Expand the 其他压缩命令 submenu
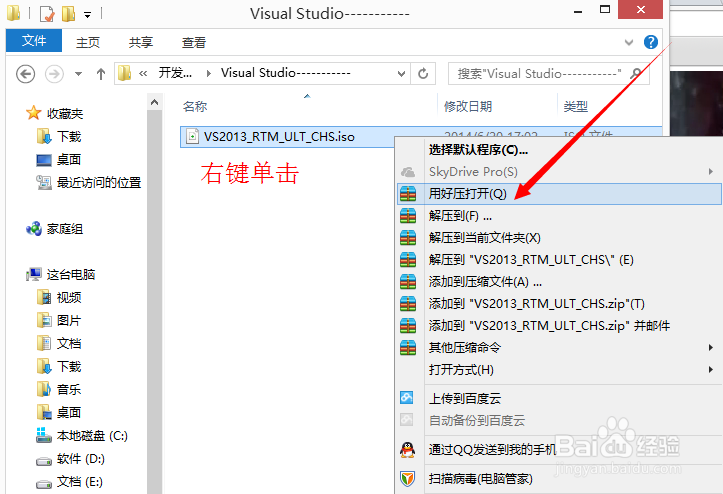 tap(559, 347)
